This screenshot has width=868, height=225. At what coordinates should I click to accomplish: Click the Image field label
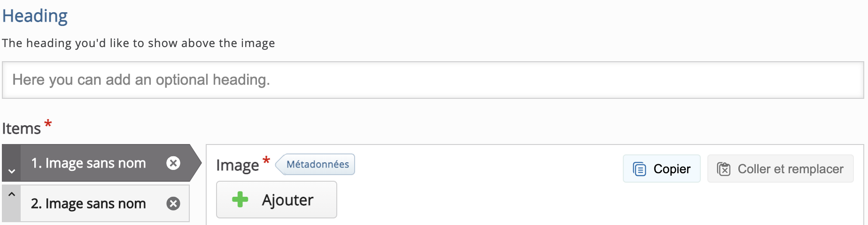point(237,165)
